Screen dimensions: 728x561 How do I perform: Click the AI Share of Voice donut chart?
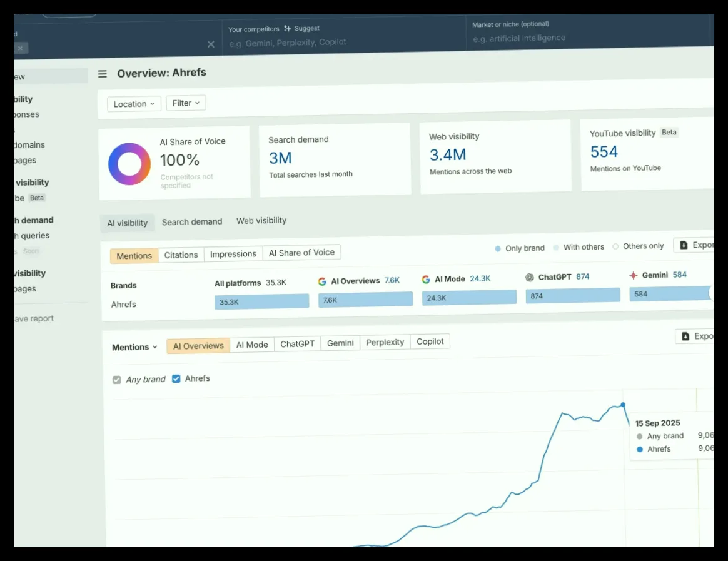pyautogui.click(x=129, y=164)
